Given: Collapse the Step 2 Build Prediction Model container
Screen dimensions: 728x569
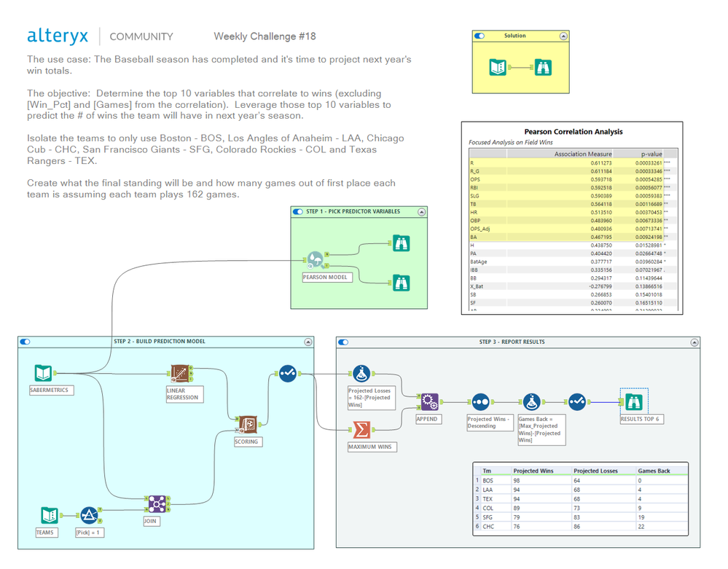Looking at the screenshot, I should coord(308,342).
